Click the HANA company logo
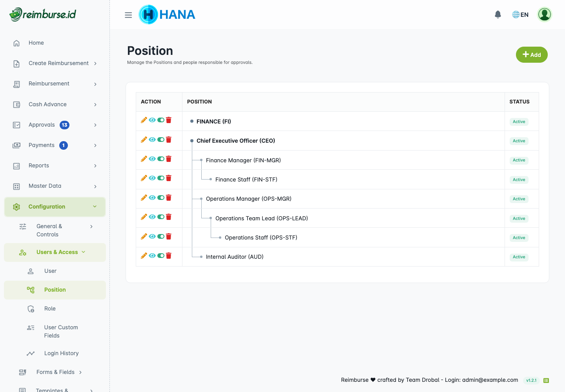Screen dimensions: 565x392 (x=167, y=15)
